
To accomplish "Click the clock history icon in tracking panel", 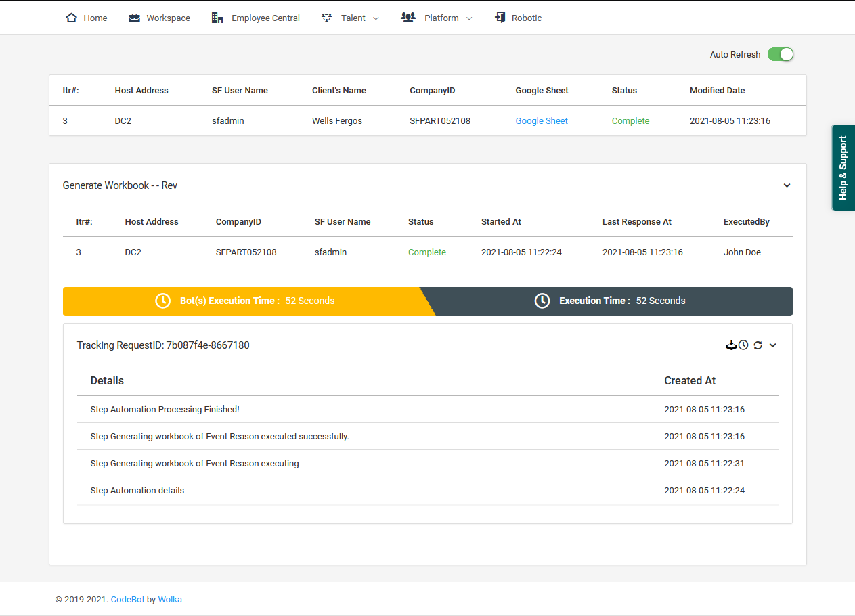I will point(743,345).
